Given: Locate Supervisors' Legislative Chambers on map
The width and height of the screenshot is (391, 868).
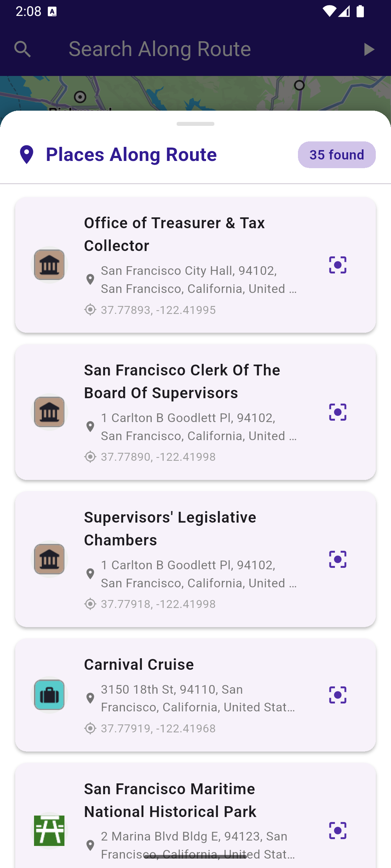Looking at the screenshot, I should tap(337, 559).
